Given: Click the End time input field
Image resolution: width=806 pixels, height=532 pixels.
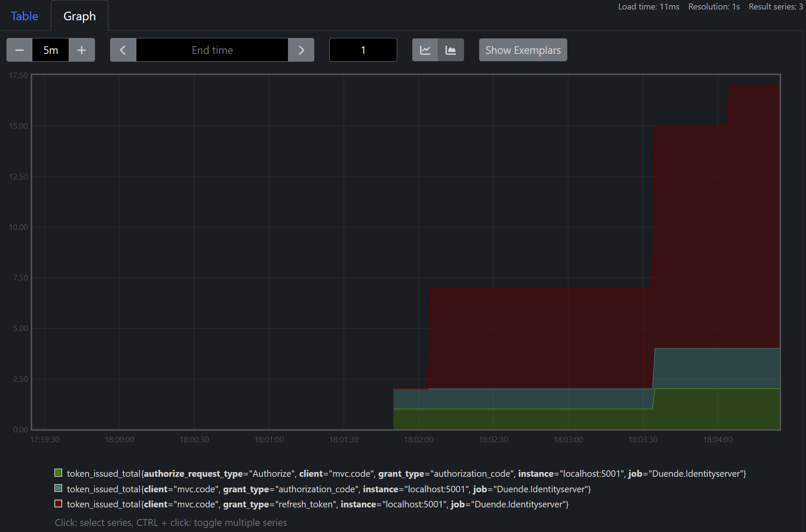Looking at the screenshot, I should point(212,50).
